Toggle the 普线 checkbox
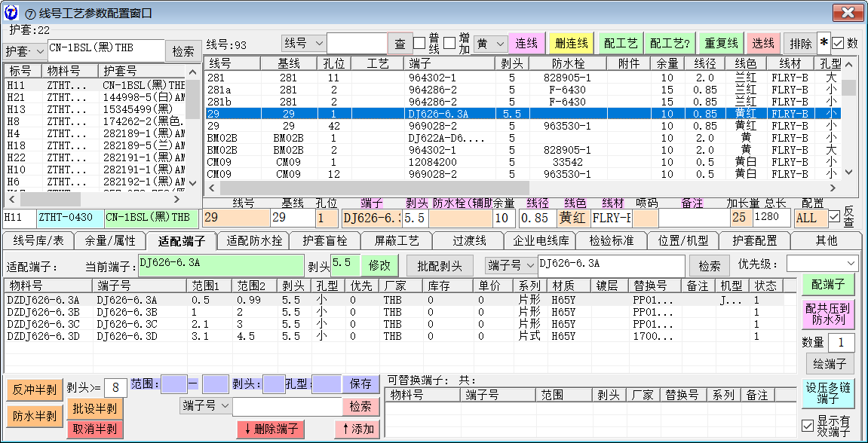The image size is (868, 443). [419, 44]
